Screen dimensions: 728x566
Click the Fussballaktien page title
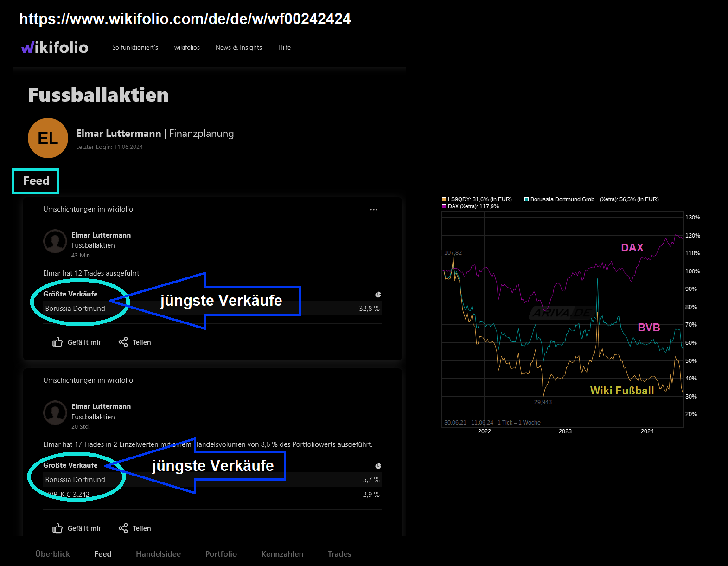98,95
